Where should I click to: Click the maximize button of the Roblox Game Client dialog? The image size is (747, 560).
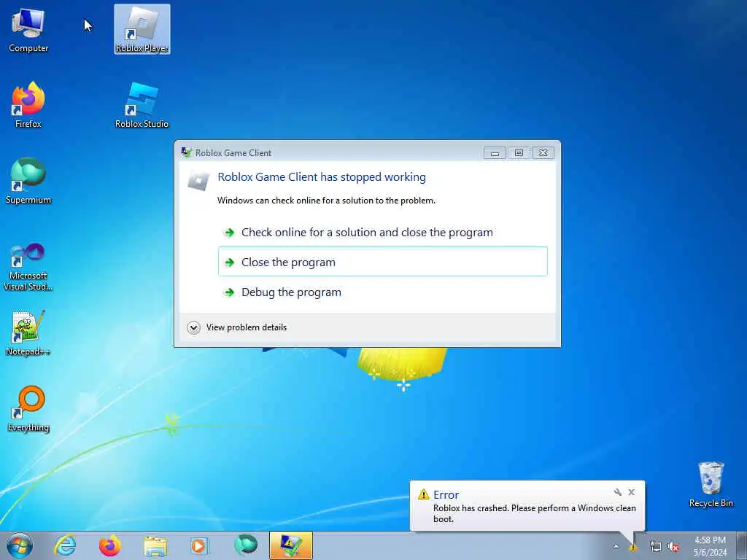click(519, 153)
